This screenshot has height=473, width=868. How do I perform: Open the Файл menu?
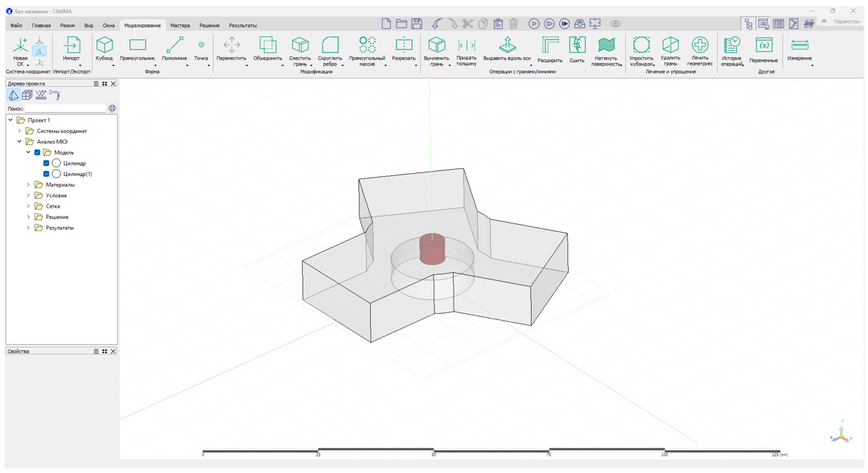click(16, 26)
